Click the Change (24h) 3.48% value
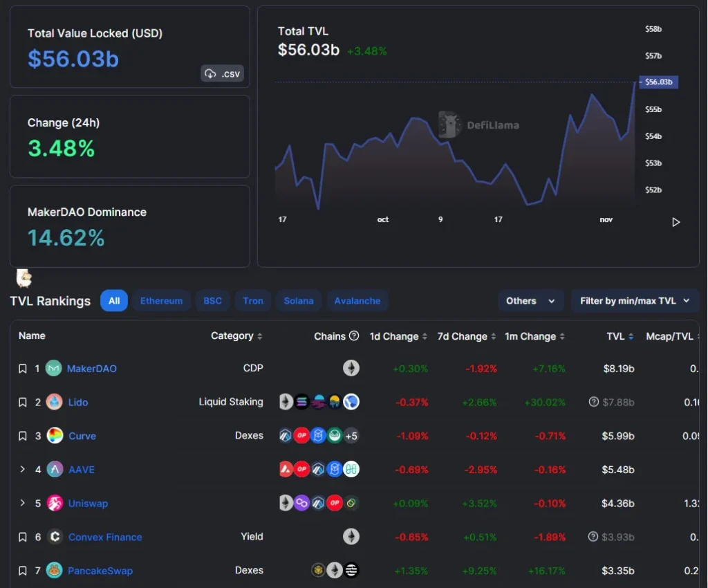 coord(62,148)
